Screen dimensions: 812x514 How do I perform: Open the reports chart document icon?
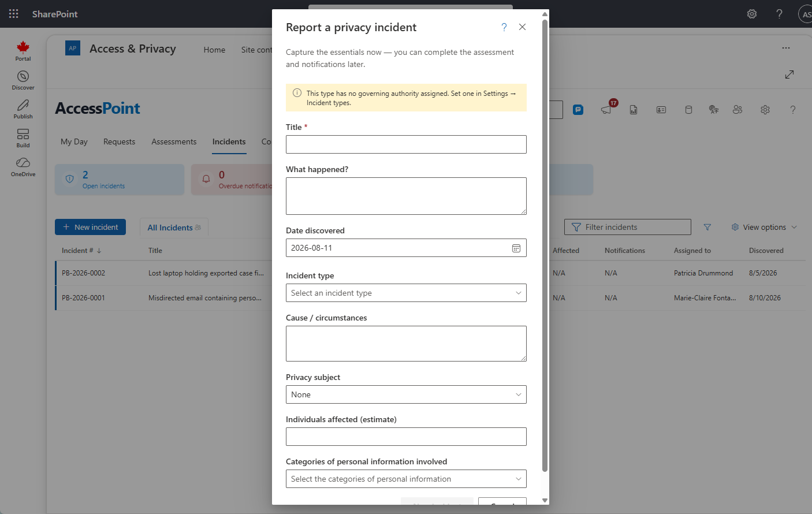tap(634, 110)
